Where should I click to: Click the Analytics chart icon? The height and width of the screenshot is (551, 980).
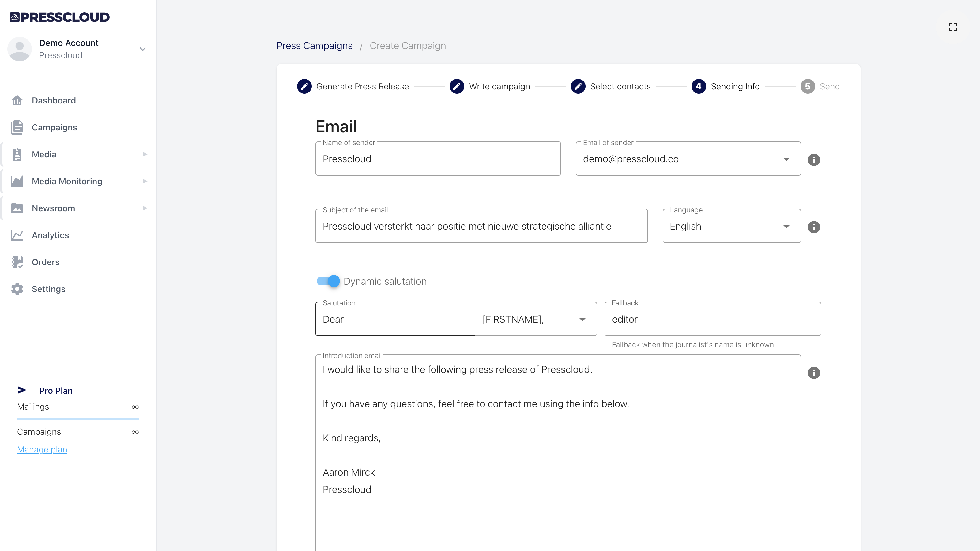coord(17,235)
